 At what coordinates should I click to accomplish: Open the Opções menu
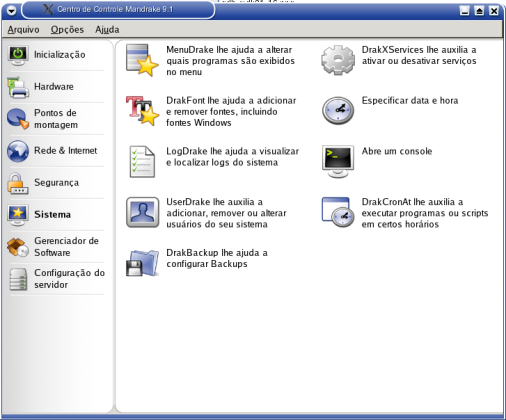point(67,30)
